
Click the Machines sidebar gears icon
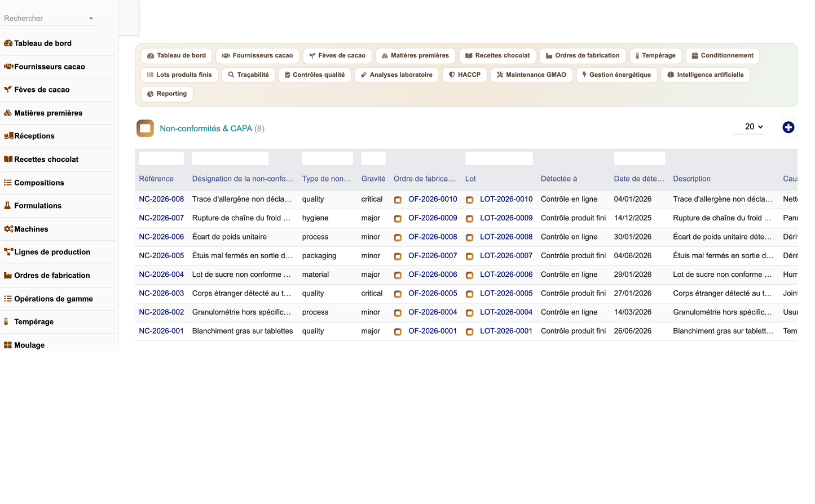pos(8,229)
